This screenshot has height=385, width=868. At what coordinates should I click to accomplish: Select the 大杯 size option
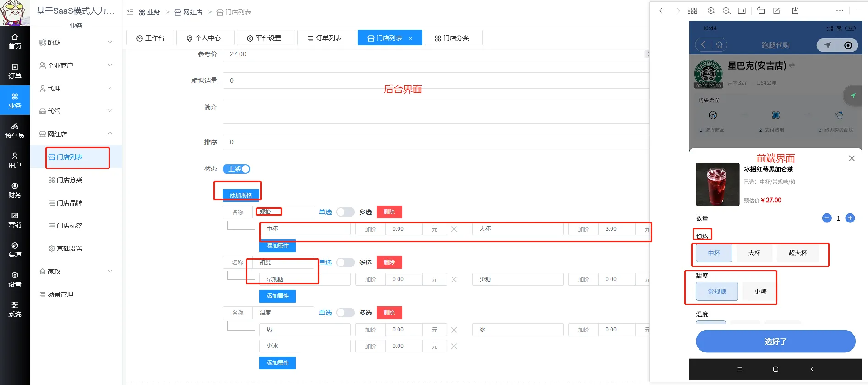[x=754, y=253]
